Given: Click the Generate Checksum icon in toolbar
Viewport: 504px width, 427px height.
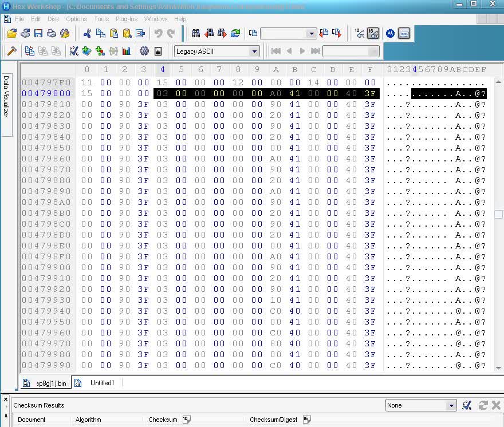Looking at the screenshot, I should (x=74, y=52).
